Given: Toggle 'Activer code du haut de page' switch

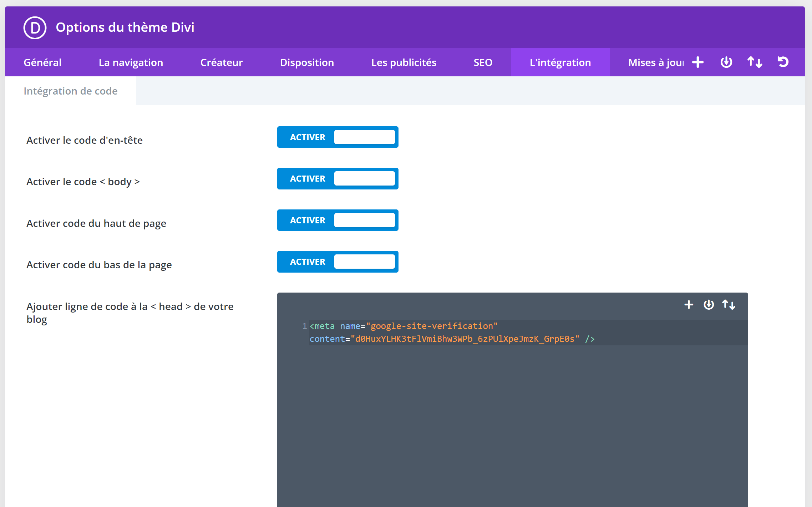Looking at the screenshot, I should 338,220.
